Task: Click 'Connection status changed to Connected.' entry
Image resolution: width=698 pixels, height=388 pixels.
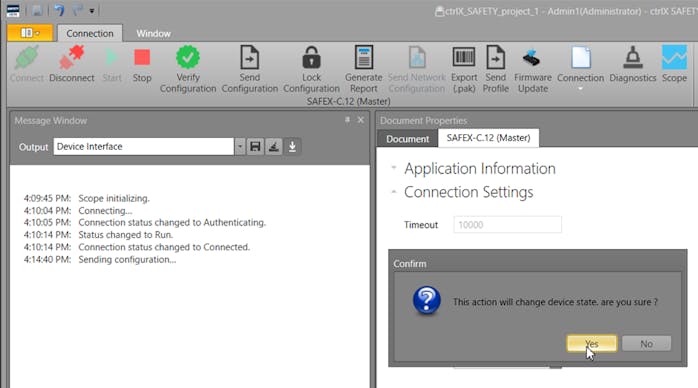Action: click(x=164, y=247)
